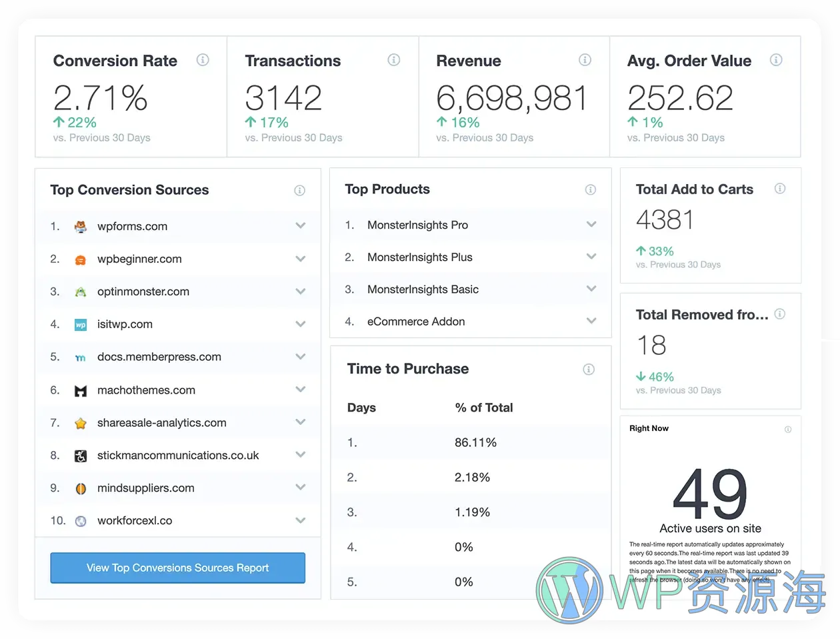The height and width of the screenshot is (639, 840).
Task: Expand the isitwp.com source row
Action: click(301, 324)
